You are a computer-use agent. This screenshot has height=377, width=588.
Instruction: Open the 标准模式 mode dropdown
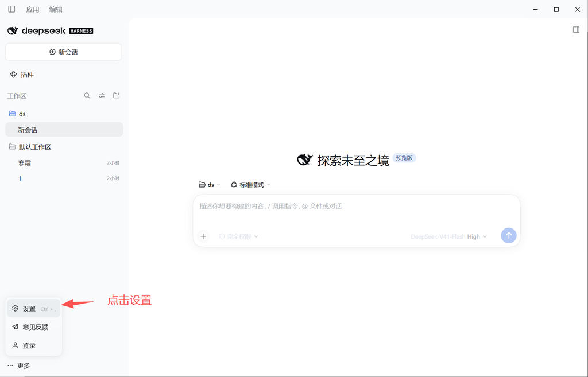coord(250,185)
